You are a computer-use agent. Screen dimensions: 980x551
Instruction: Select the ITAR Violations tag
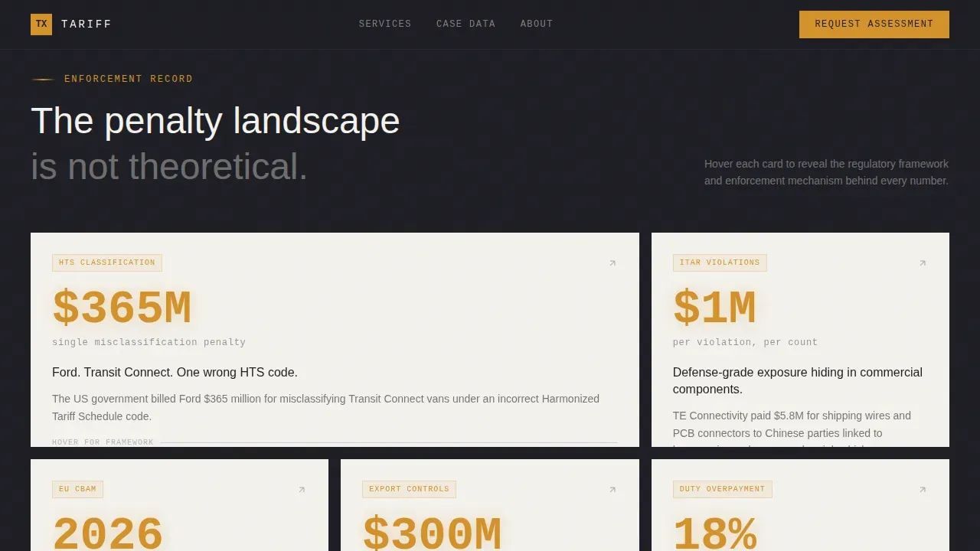click(x=720, y=262)
